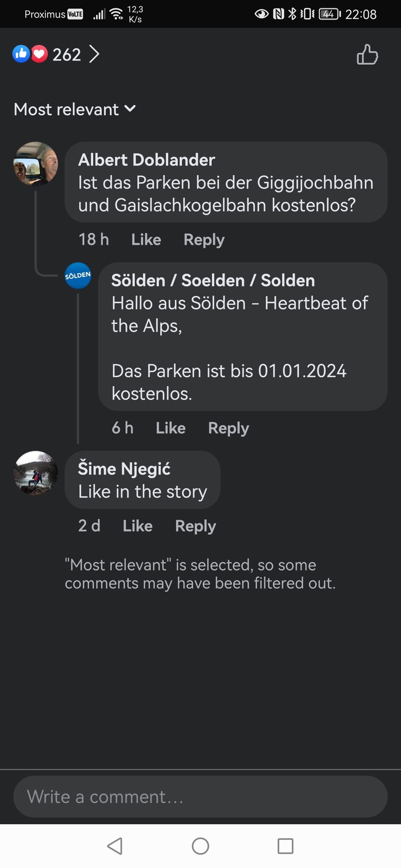This screenshot has width=401, height=868.
Task: Like Albert Doblander's comment
Action: (146, 240)
